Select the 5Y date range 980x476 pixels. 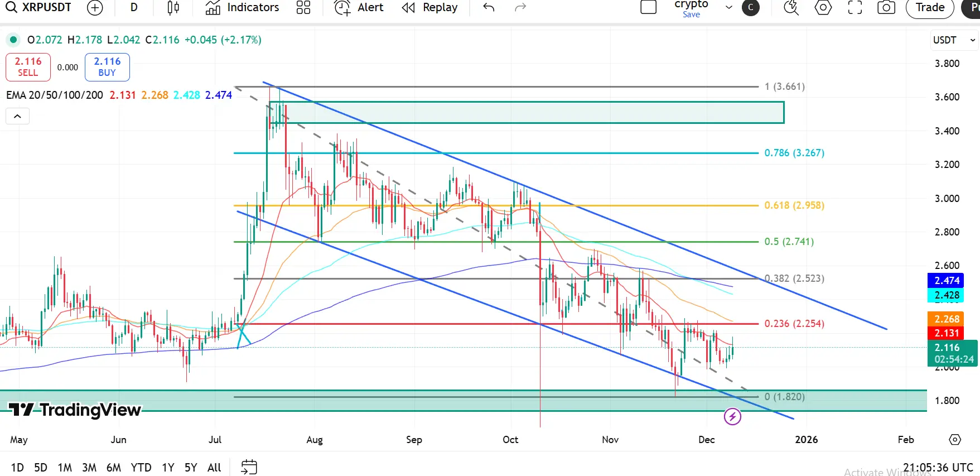point(191,468)
